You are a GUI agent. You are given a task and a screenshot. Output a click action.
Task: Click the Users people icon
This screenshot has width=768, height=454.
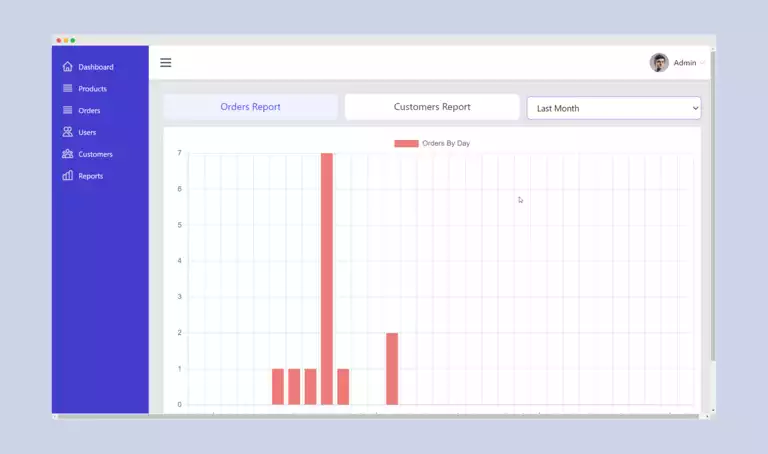[68, 132]
